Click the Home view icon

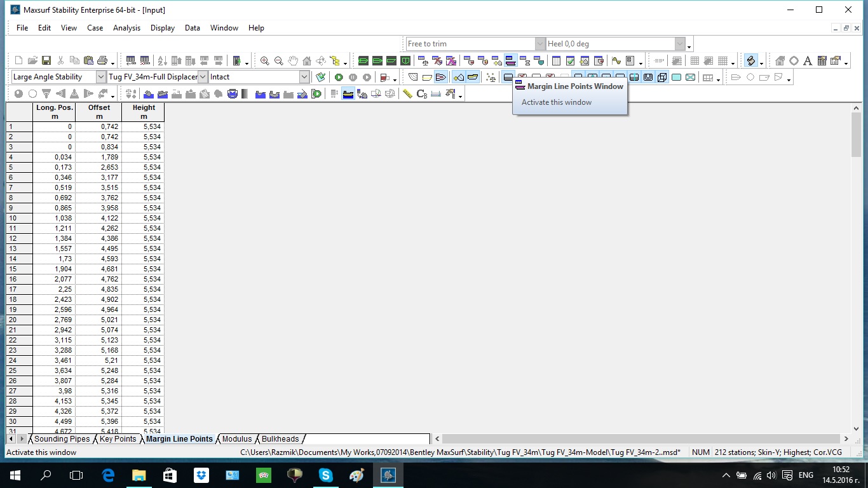click(307, 61)
